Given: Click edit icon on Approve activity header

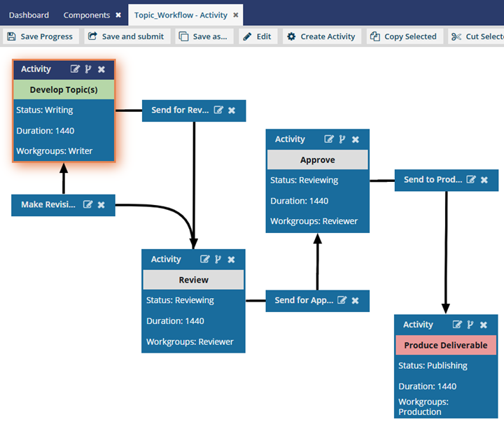Looking at the screenshot, I should [x=329, y=139].
